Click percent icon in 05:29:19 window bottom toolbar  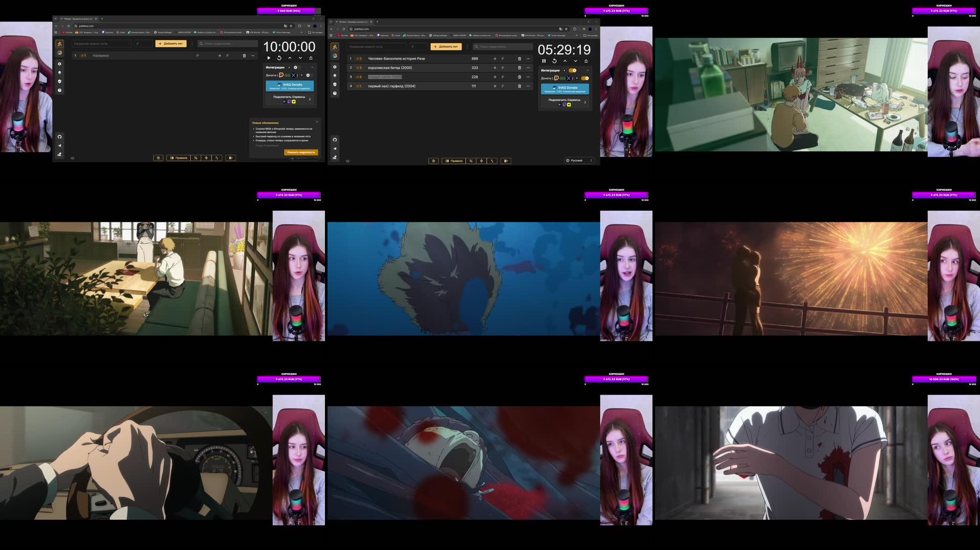point(471,161)
